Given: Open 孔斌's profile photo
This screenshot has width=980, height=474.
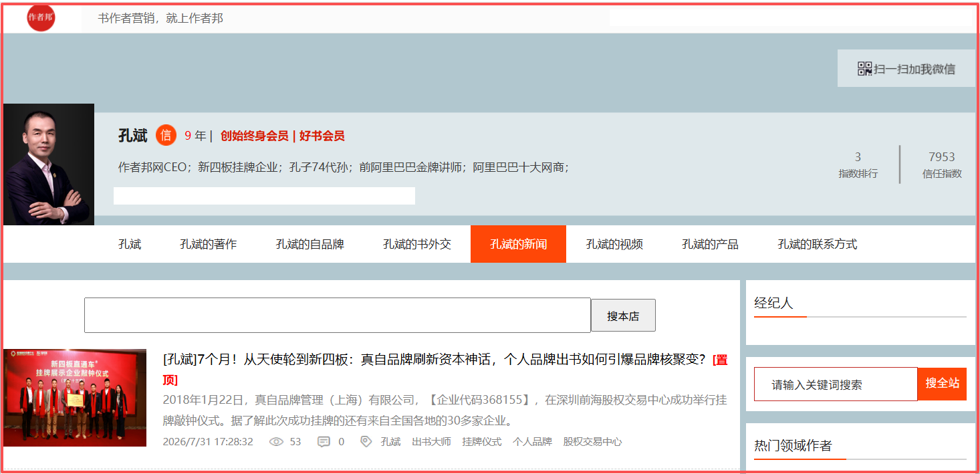Looking at the screenshot, I should (x=49, y=164).
